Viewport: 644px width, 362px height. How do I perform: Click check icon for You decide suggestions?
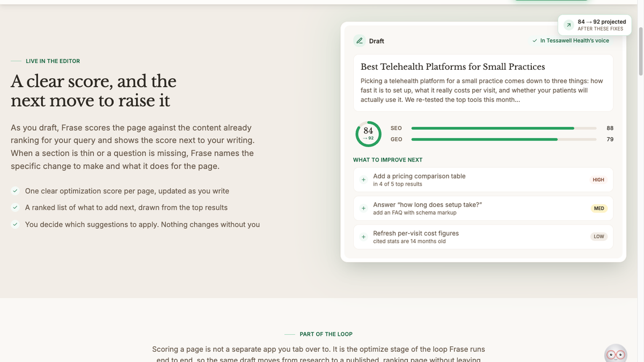tap(16, 225)
